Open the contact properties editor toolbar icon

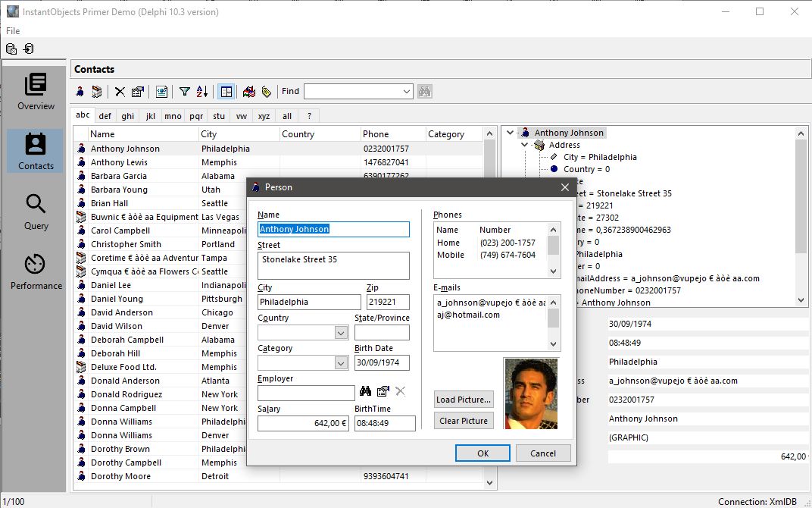(139, 91)
